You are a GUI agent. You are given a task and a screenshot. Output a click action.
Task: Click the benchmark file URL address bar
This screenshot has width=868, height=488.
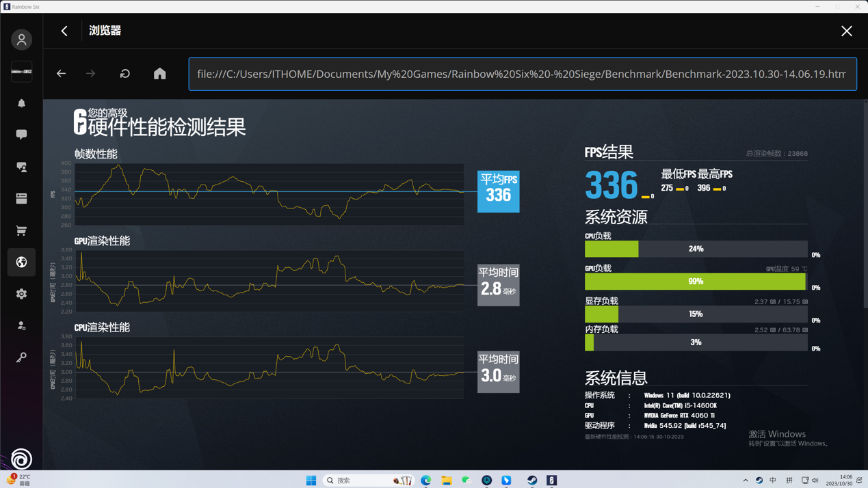523,74
